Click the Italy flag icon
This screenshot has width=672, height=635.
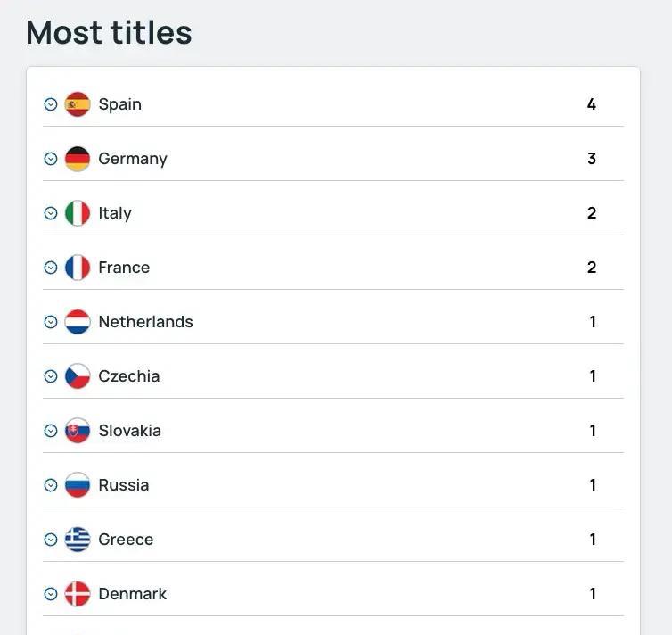(78, 213)
